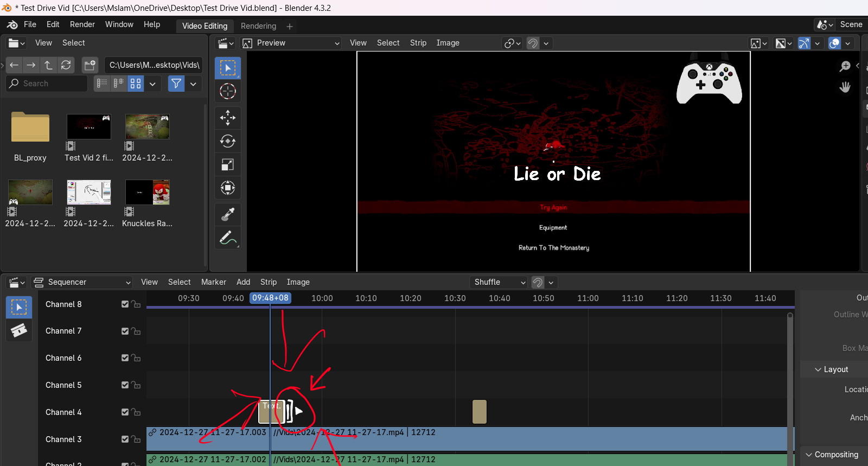Uncheck mute checkbox for Channel 5
This screenshot has height=466, width=868.
click(x=125, y=385)
